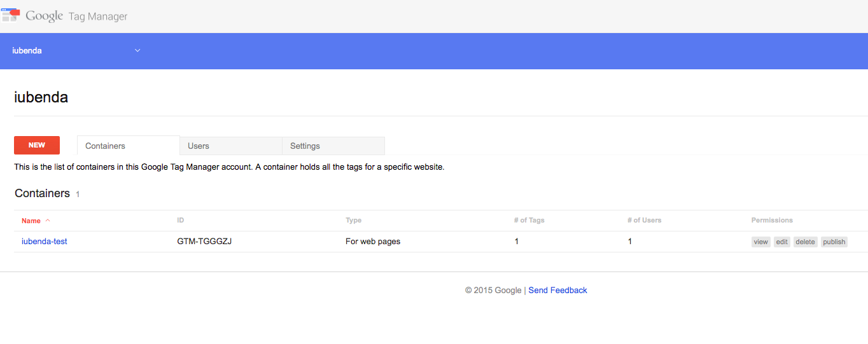Click the publish permission badge
868x344 pixels.
834,242
